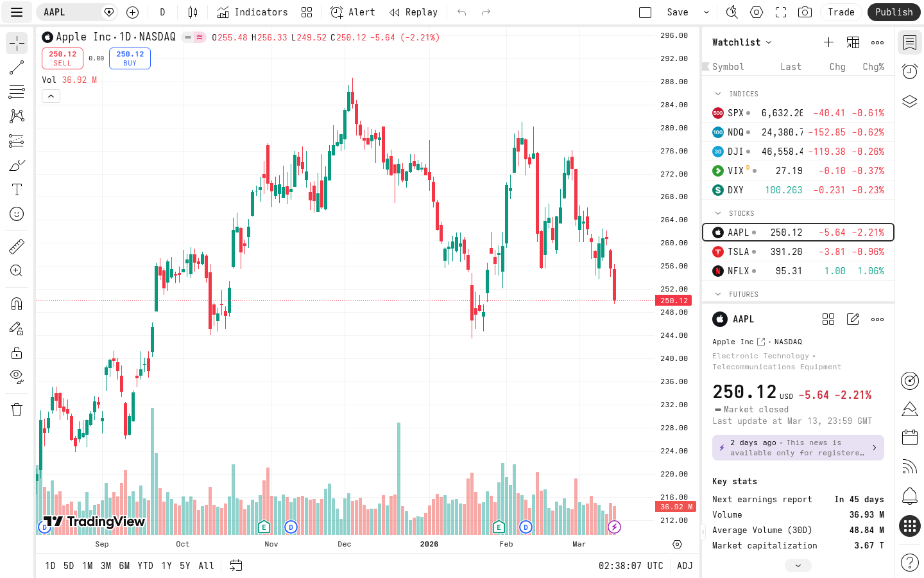The width and height of the screenshot is (924, 578).
Task: Collapse the INDICES watchlist section
Action: (x=718, y=93)
